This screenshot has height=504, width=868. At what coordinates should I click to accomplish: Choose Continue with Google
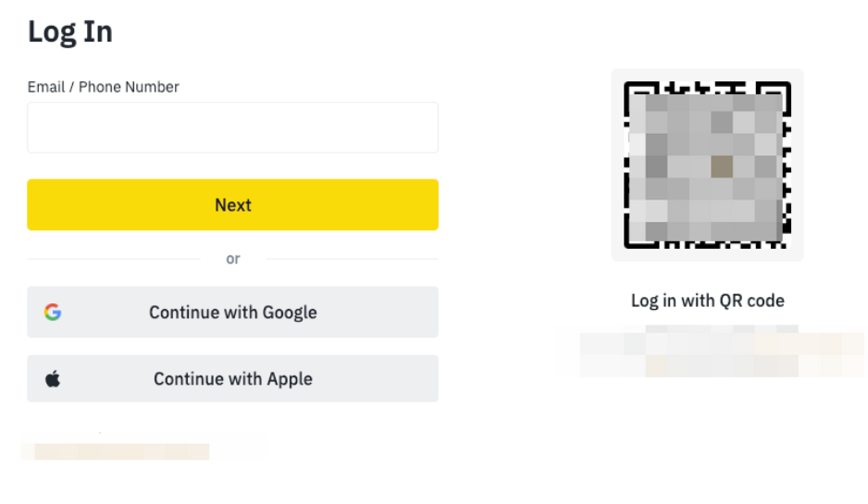point(232,313)
